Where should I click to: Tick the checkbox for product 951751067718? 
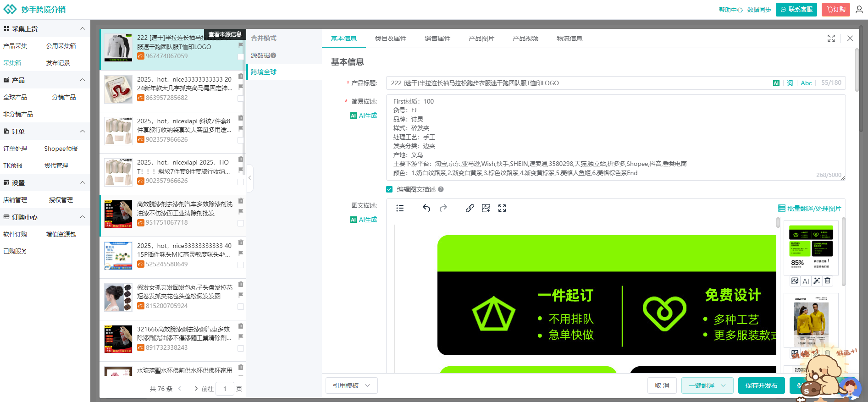coord(241,223)
